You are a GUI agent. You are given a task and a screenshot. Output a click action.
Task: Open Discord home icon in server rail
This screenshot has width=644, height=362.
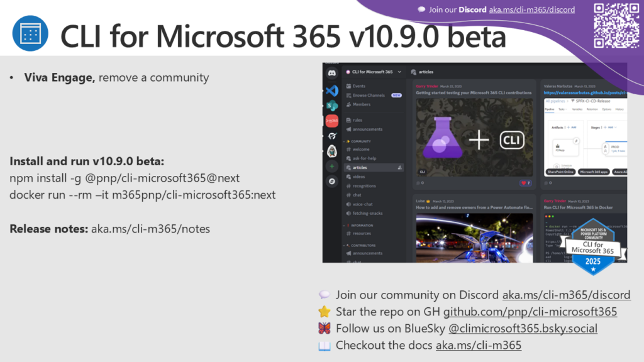coord(332,73)
